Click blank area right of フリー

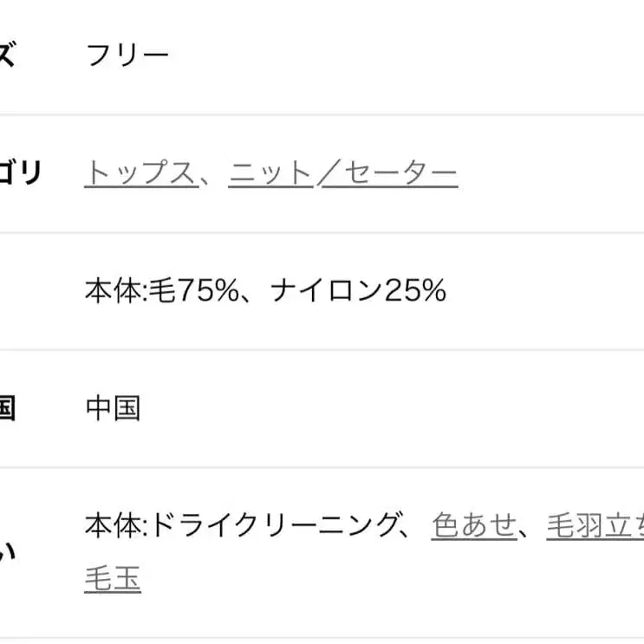(390, 56)
